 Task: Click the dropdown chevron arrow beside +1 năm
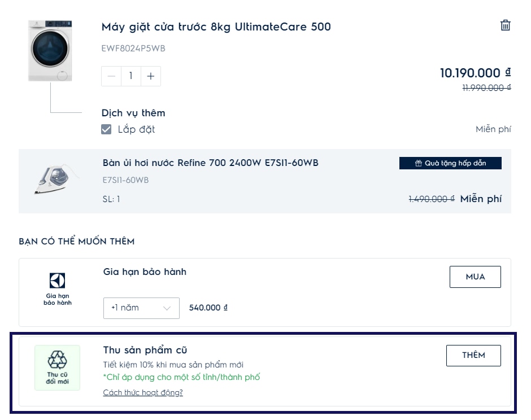pyautogui.click(x=167, y=308)
